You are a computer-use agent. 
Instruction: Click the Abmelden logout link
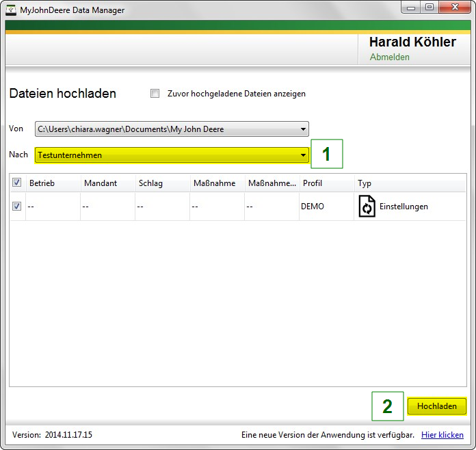point(389,57)
